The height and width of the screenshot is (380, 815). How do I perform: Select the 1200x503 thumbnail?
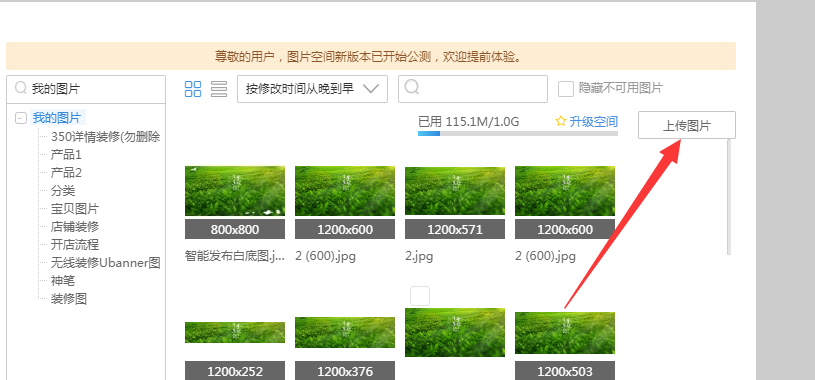tap(565, 333)
